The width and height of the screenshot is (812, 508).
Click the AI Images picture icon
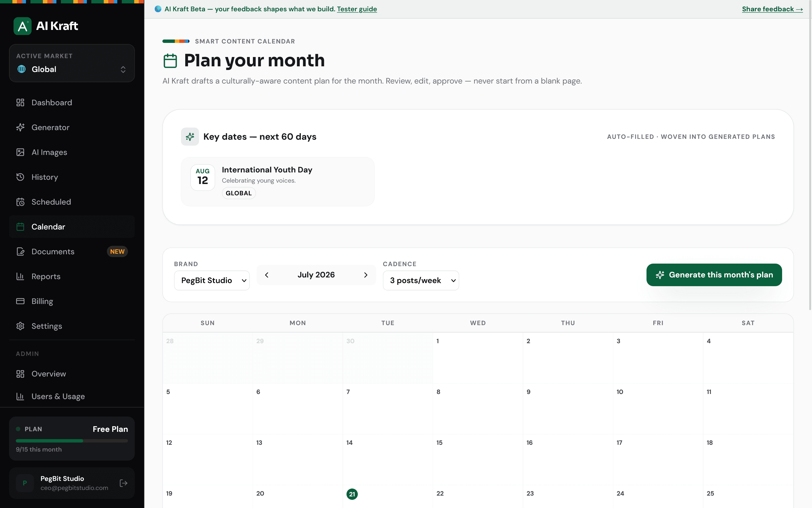point(20,152)
